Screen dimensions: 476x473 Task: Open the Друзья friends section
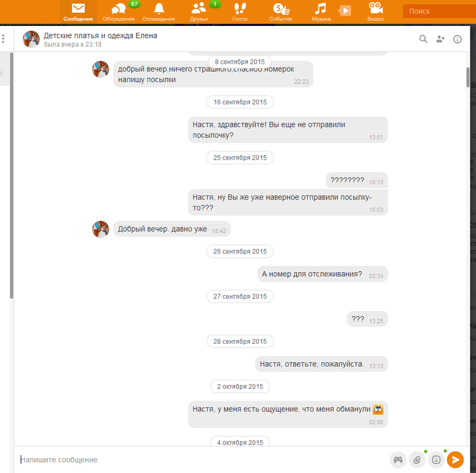pyautogui.click(x=199, y=12)
